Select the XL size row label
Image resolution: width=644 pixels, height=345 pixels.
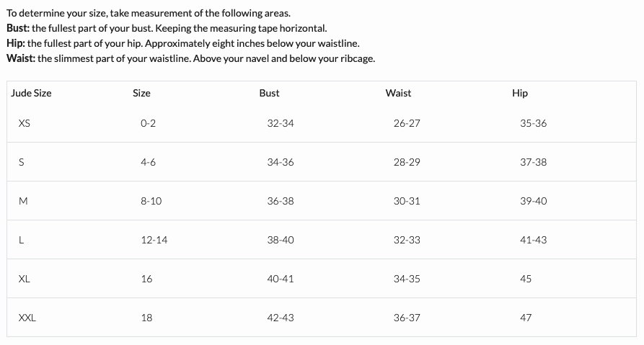point(24,279)
